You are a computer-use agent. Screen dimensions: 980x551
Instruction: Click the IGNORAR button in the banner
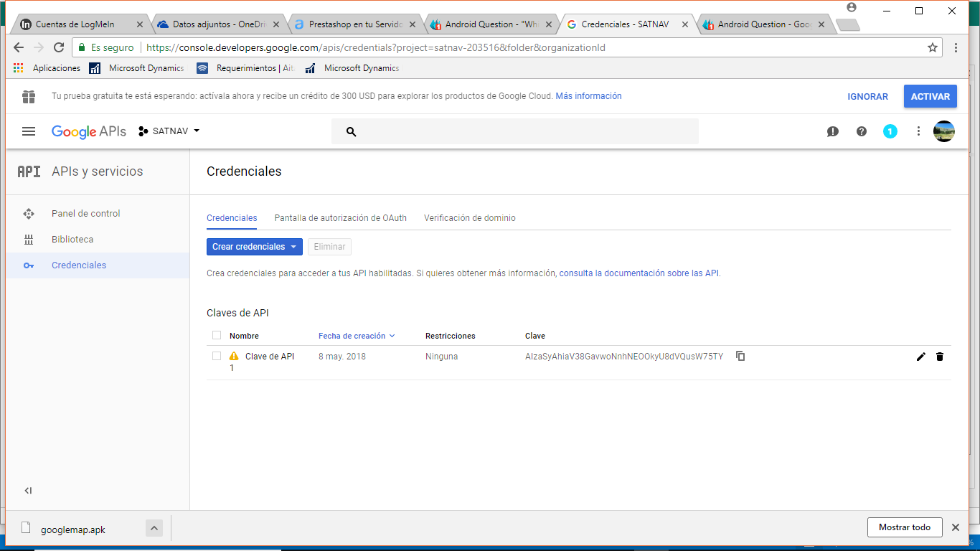click(x=867, y=97)
